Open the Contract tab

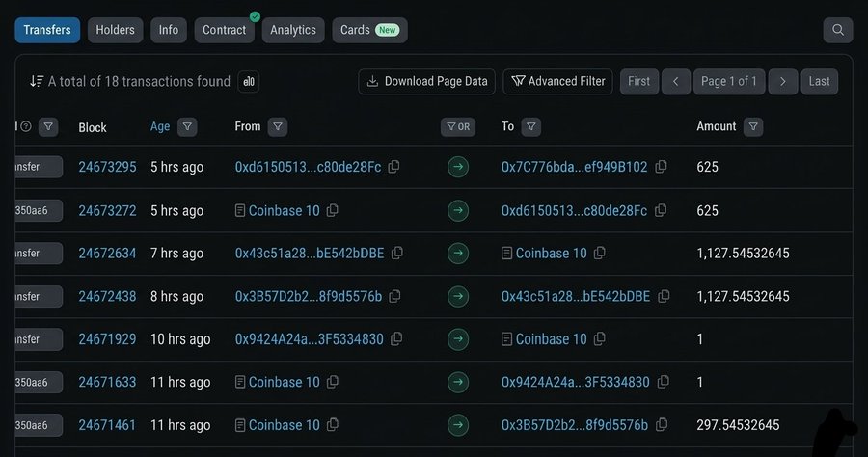coord(224,30)
